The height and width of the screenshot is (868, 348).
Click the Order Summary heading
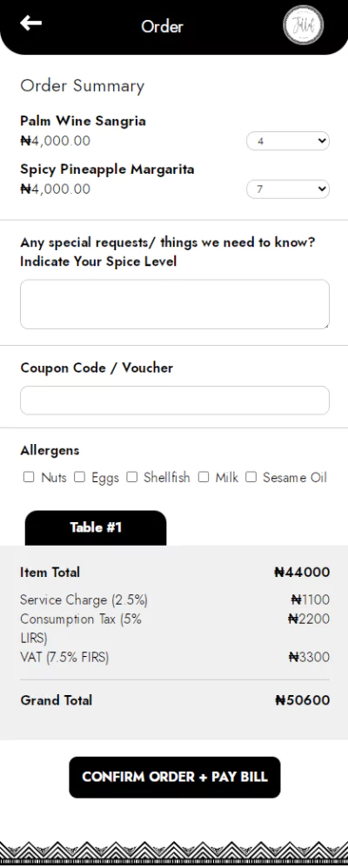(x=83, y=86)
